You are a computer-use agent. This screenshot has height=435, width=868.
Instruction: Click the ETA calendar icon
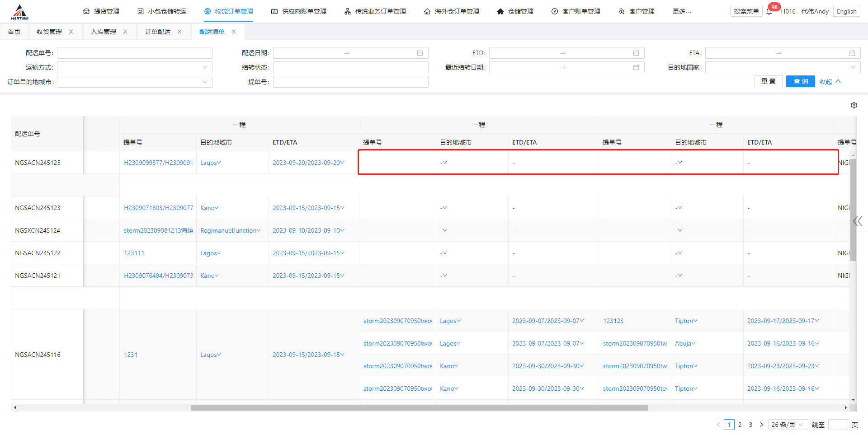coord(852,53)
